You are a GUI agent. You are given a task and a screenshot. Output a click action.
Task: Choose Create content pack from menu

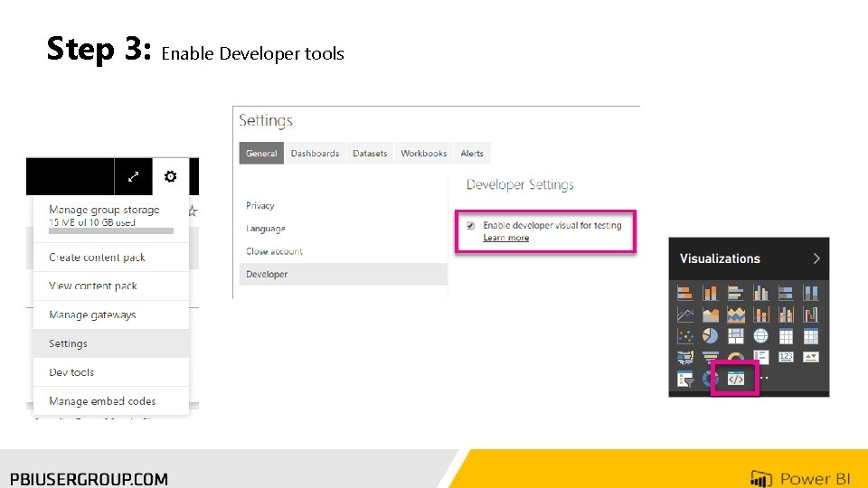[x=110, y=258]
